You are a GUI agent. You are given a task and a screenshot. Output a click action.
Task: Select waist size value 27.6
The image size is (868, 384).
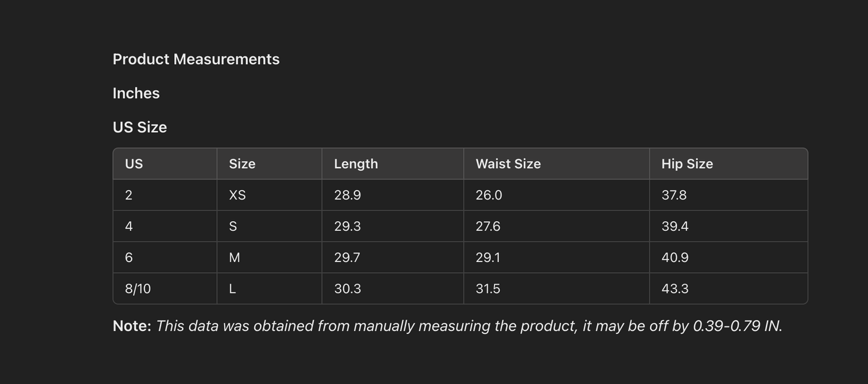click(488, 227)
